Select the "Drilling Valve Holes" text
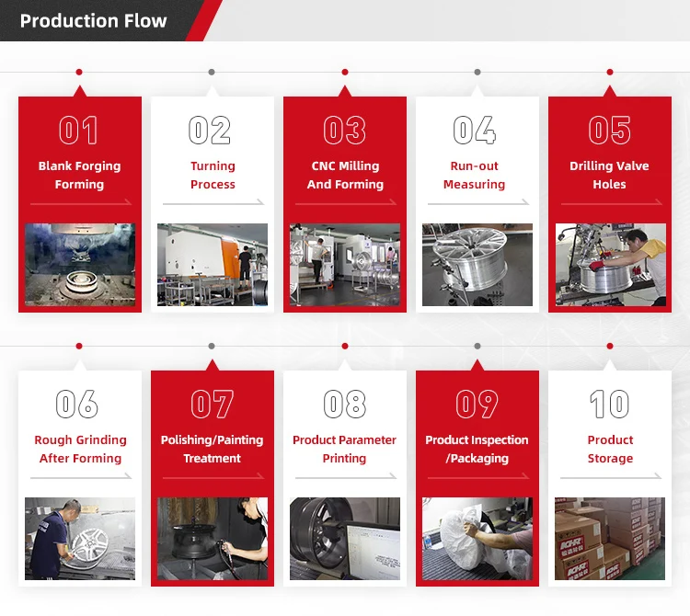 pos(609,175)
